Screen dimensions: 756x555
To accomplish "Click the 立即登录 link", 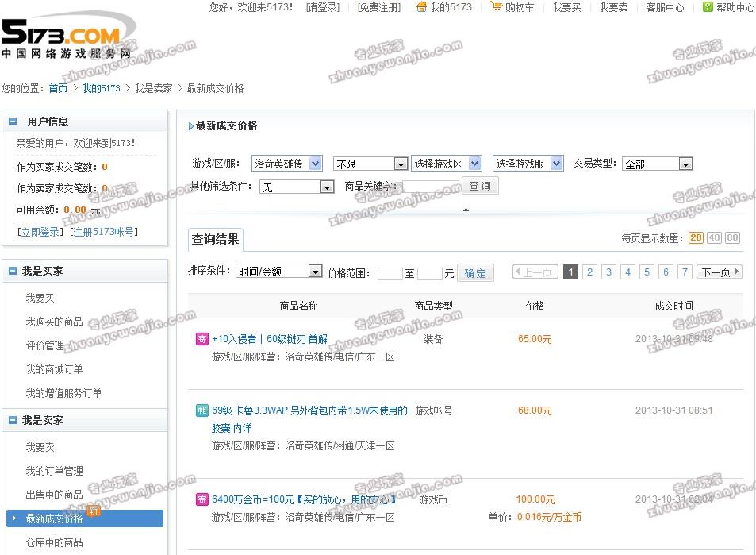I will (x=40, y=232).
